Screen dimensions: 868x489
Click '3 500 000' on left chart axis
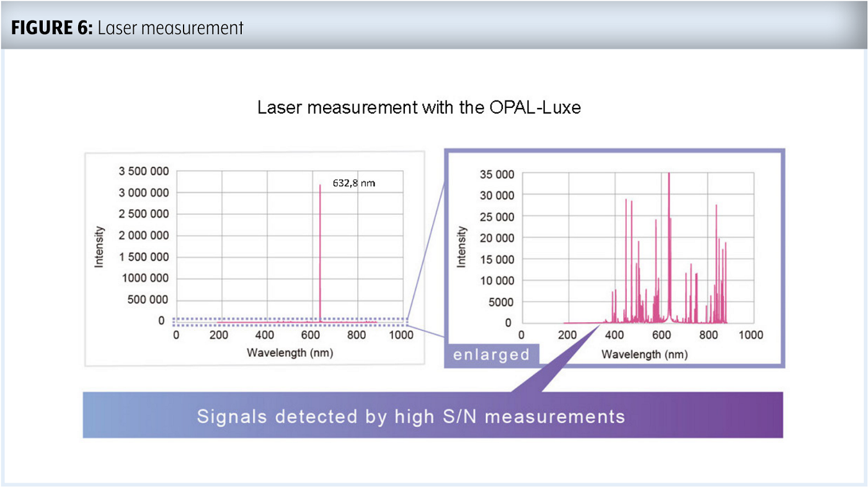143,171
